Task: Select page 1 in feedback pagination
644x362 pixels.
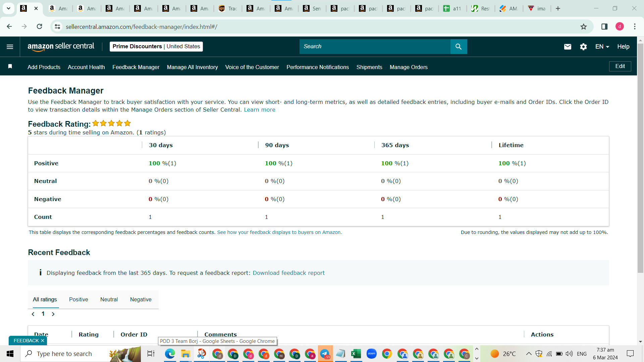Action: 43,314
